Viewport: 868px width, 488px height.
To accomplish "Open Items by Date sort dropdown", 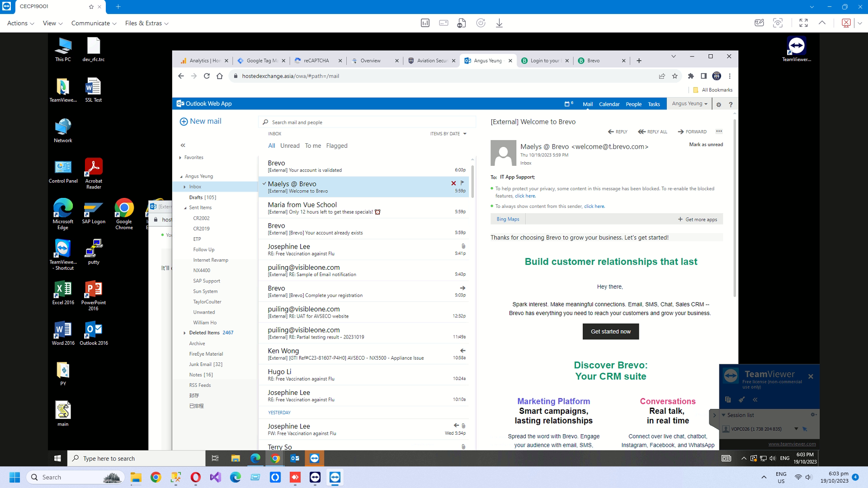I will (448, 134).
